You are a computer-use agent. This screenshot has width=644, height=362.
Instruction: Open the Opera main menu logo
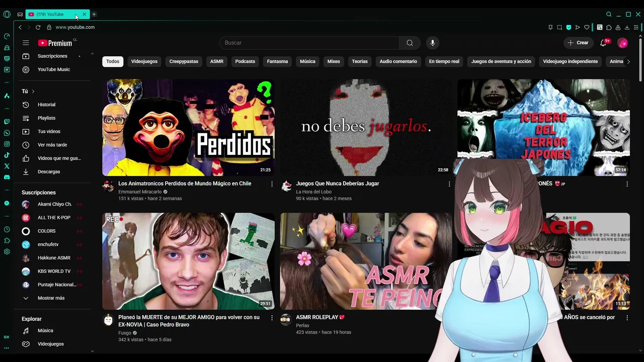[7, 14]
